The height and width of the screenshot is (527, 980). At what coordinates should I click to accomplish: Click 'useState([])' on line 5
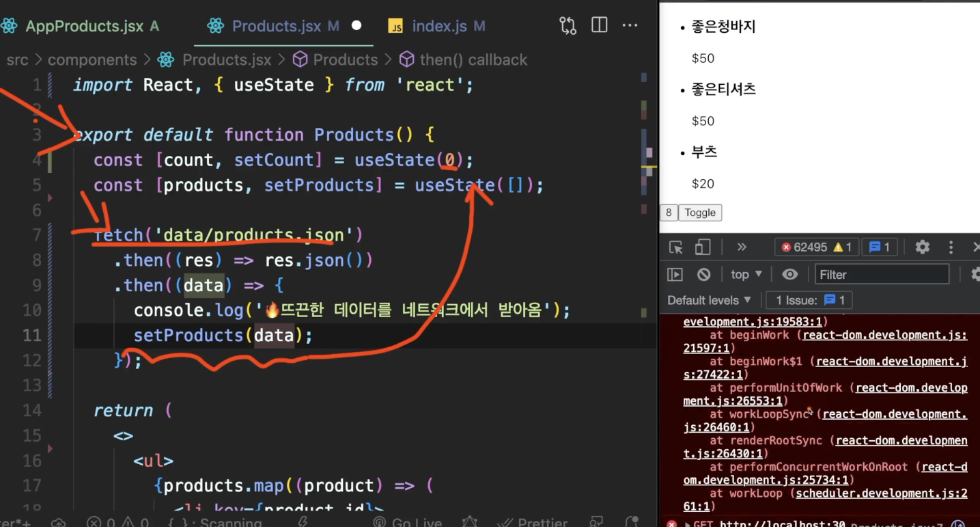click(474, 186)
